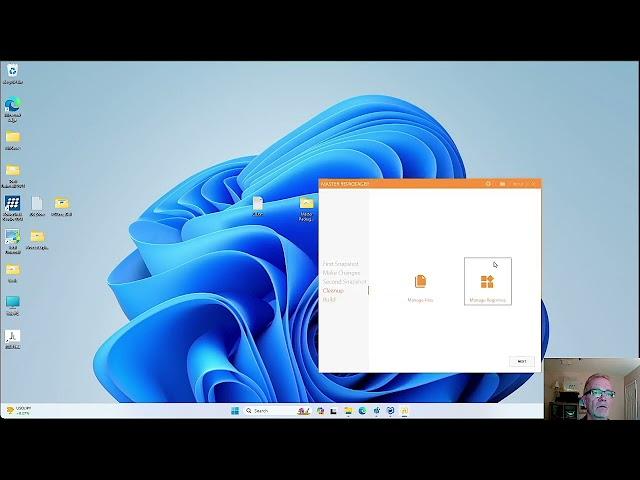640x480 pixels.
Task: Select the text file icon behind the window
Action: [x=257, y=204]
